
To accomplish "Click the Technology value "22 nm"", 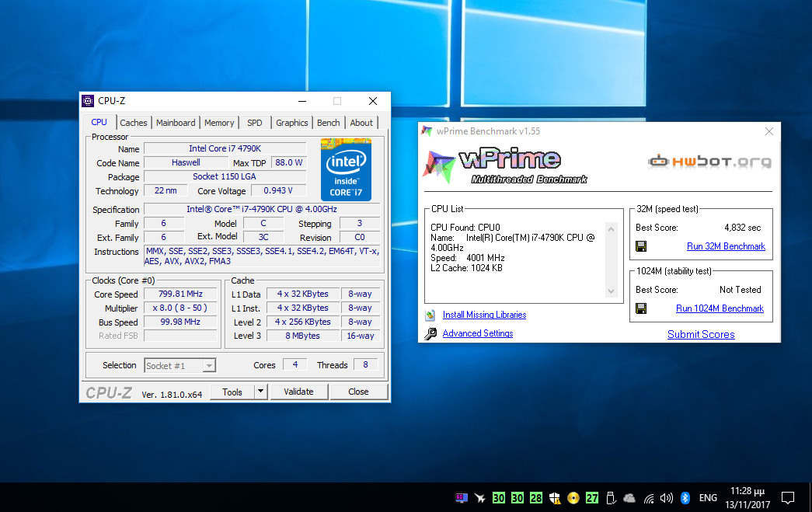I will (x=166, y=190).
